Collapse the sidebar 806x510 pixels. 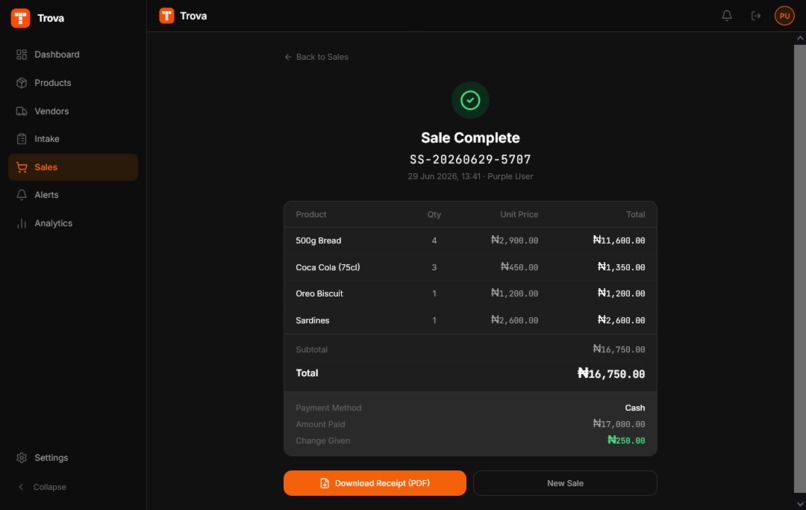coord(42,487)
